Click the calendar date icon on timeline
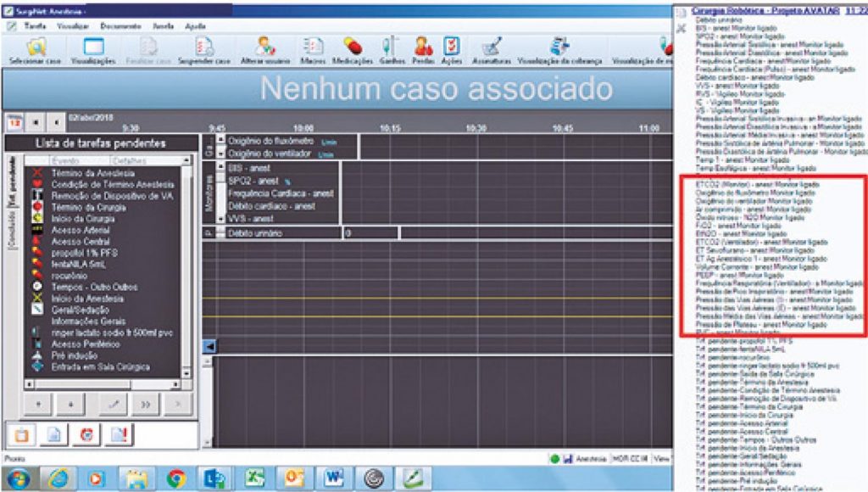 [x=14, y=124]
